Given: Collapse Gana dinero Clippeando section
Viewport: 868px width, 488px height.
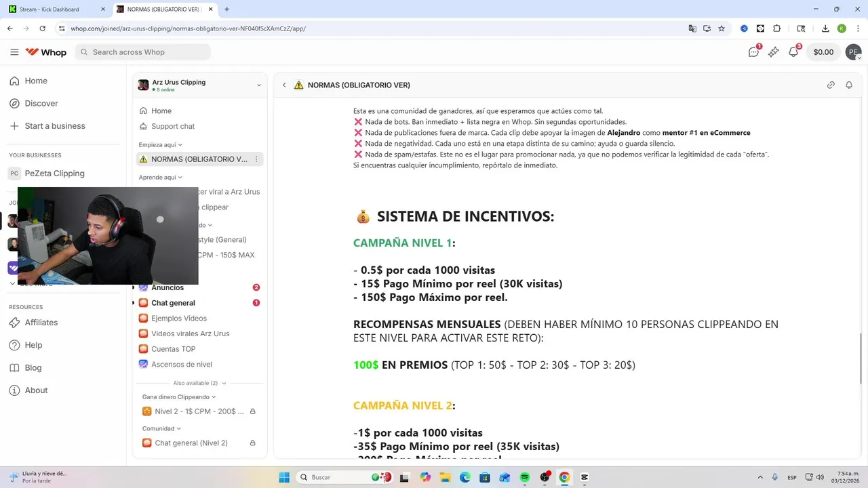Looking at the screenshot, I should (x=179, y=396).
